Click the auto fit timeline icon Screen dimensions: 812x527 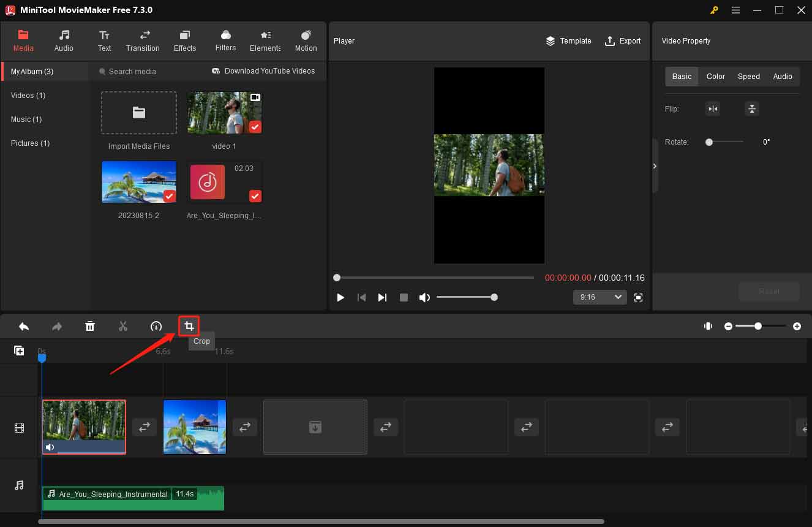pos(709,327)
